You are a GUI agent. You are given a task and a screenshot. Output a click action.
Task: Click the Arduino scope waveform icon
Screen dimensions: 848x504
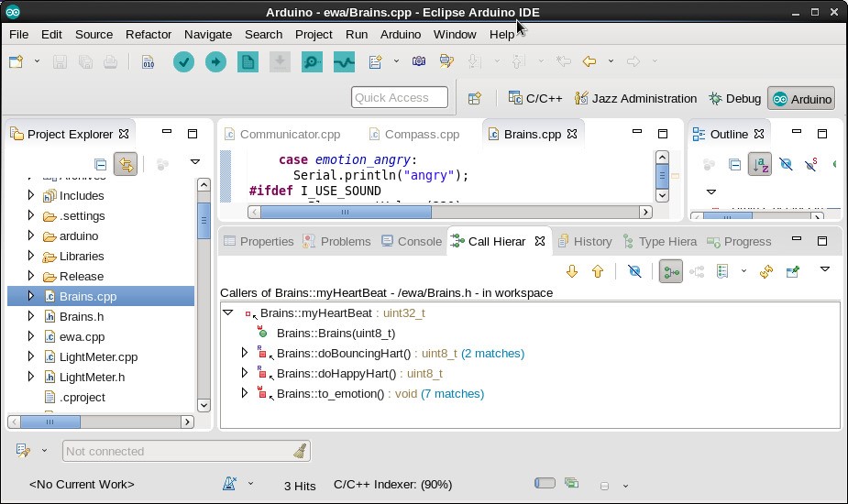click(344, 62)
